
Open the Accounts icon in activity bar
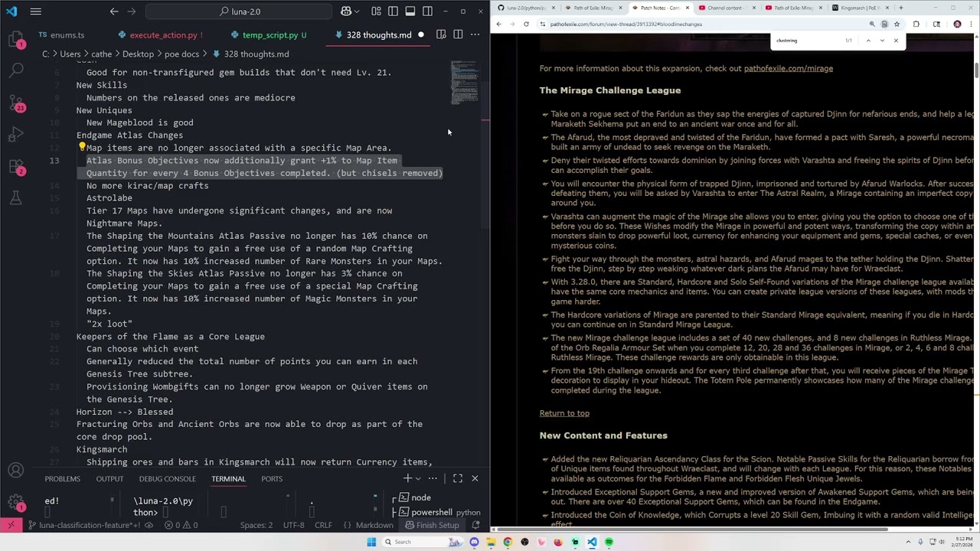tap(16, 471)
